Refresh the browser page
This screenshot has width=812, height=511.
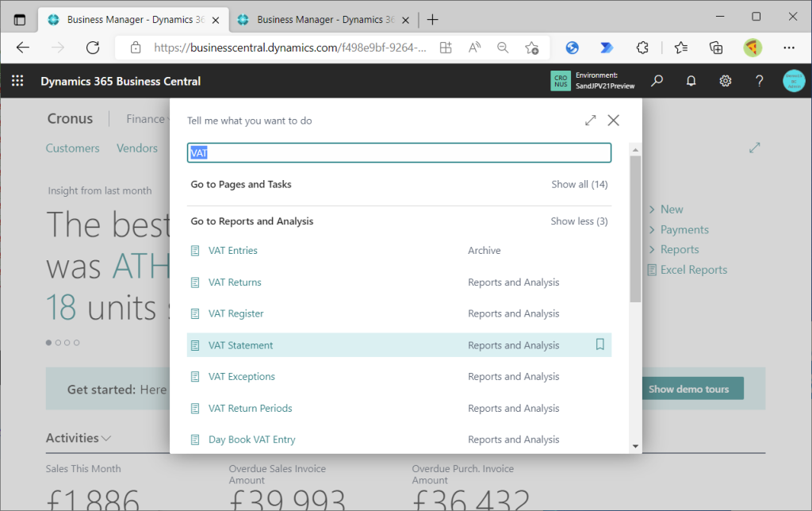[x=93, y=48]
